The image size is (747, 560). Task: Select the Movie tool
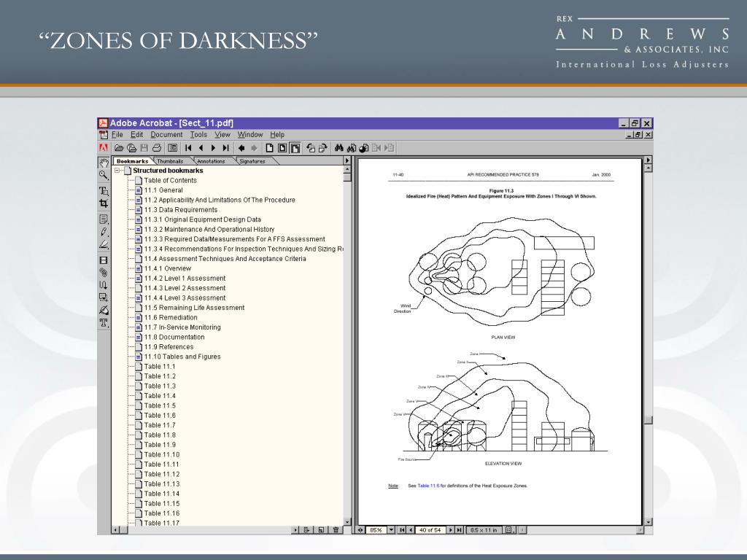point(104,260)
